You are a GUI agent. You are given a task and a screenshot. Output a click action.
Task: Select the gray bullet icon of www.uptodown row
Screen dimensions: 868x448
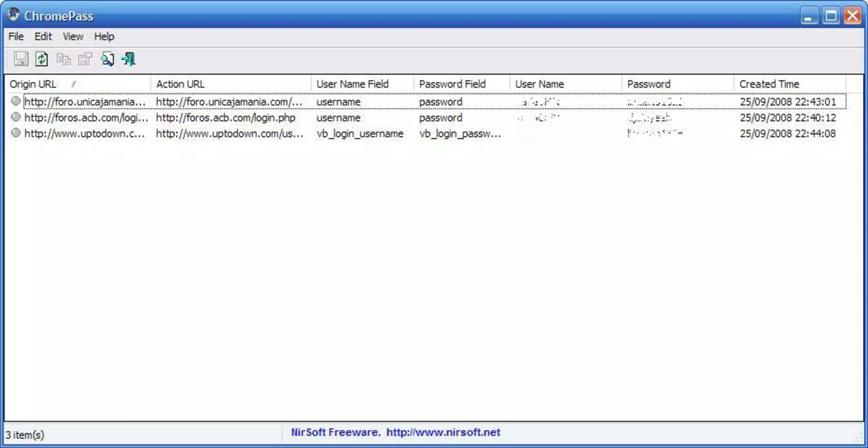(16, 133)
